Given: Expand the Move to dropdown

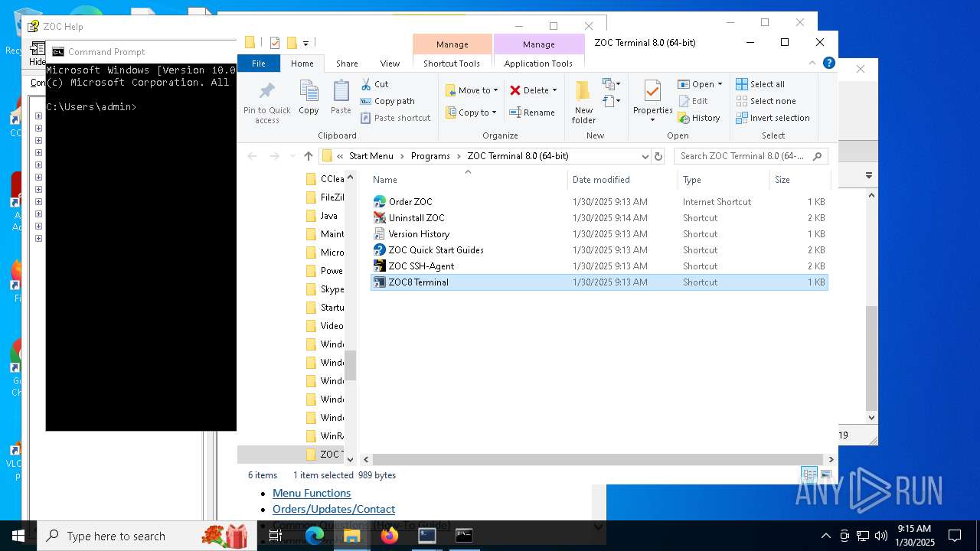Looking at the screenshot, I should pyautogui.click(x=495, y=90).
